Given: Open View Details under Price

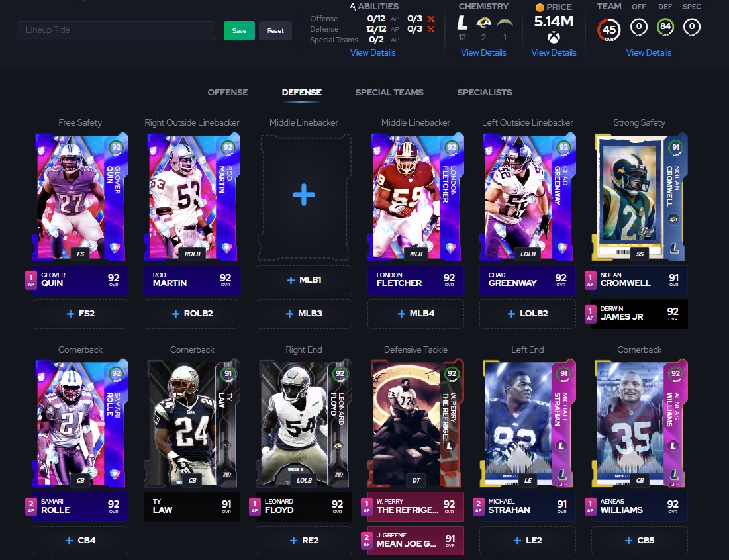Looking at the screenshot, I should (x=554, y=52).
